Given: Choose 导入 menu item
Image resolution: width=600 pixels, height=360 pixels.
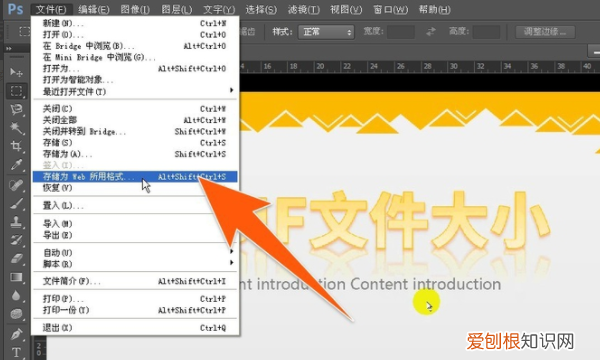Looking at the screenshot, I should point(135,224).
